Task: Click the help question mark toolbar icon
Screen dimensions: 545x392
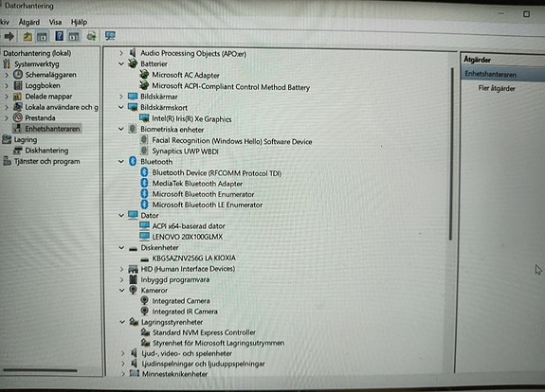Action: point(60,36)
